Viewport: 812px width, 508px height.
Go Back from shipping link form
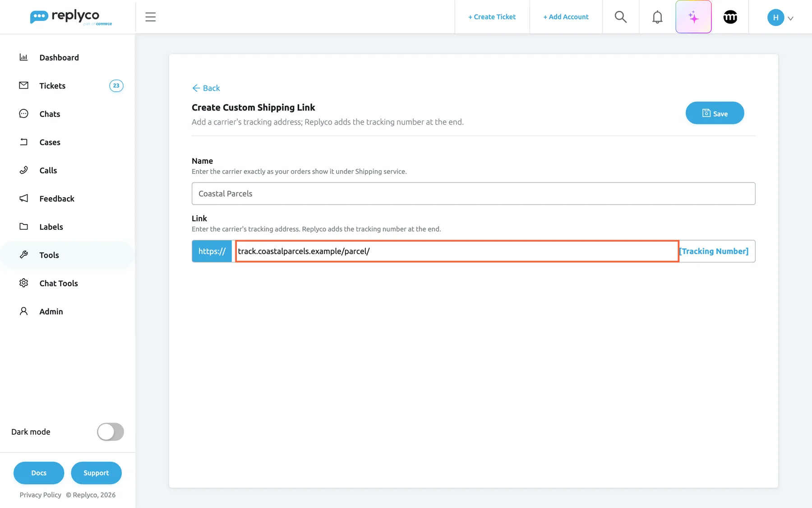click(206, 88)
